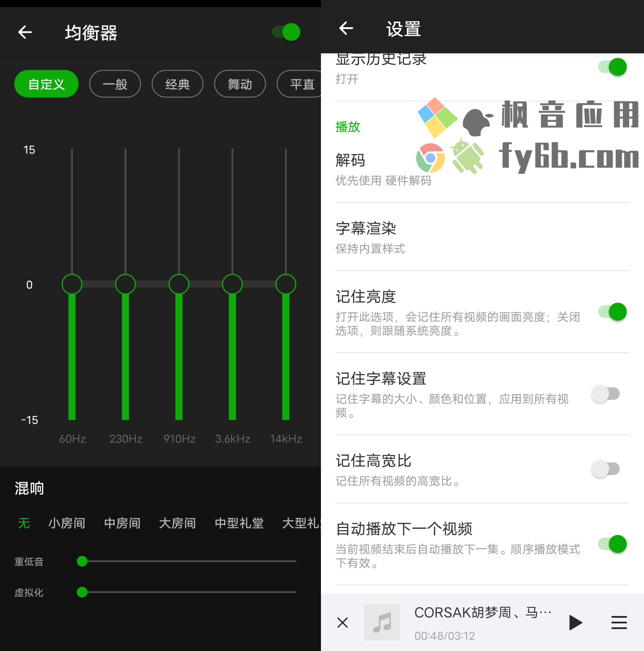Image resolution: width=644 pixels, height=651 pixels.
Task: Go back from the 设置 screen
Action: [x=346, y=28]
